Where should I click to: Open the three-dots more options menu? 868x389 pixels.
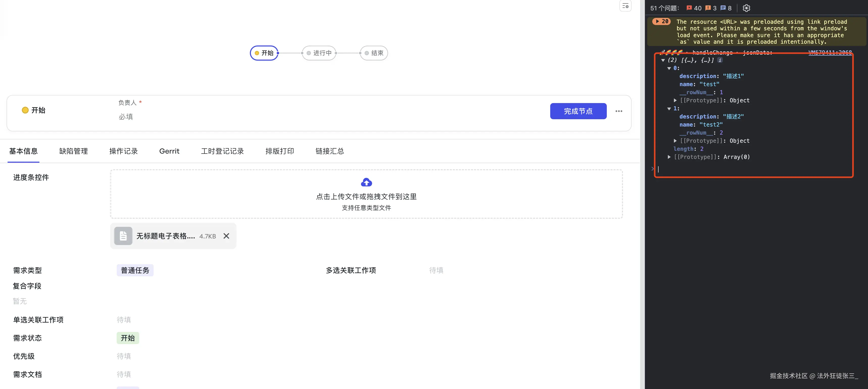[619, 111]
